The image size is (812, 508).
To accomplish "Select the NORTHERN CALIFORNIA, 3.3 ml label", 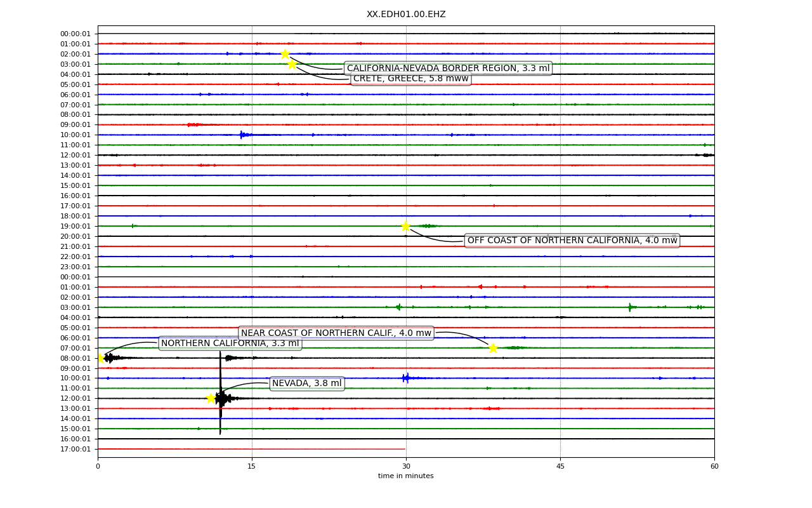I will [230, 344].
